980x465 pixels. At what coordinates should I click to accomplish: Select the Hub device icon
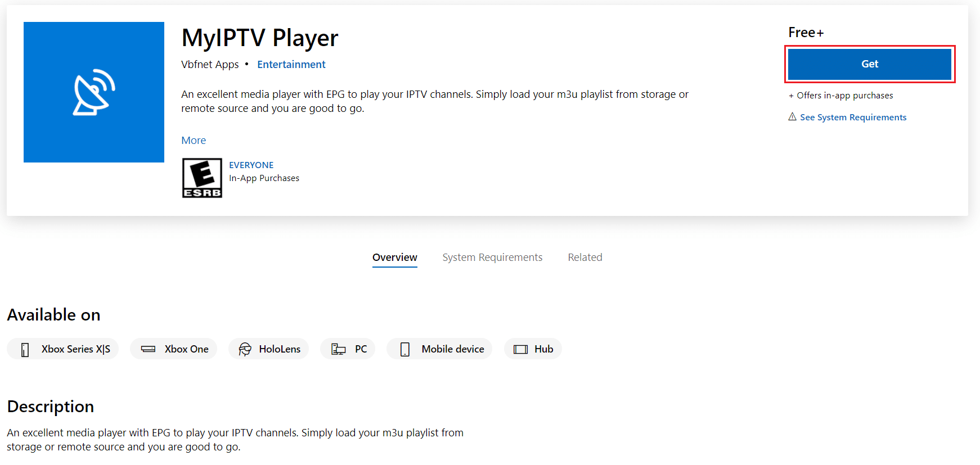pyautogui.click(x=520, y=349)
